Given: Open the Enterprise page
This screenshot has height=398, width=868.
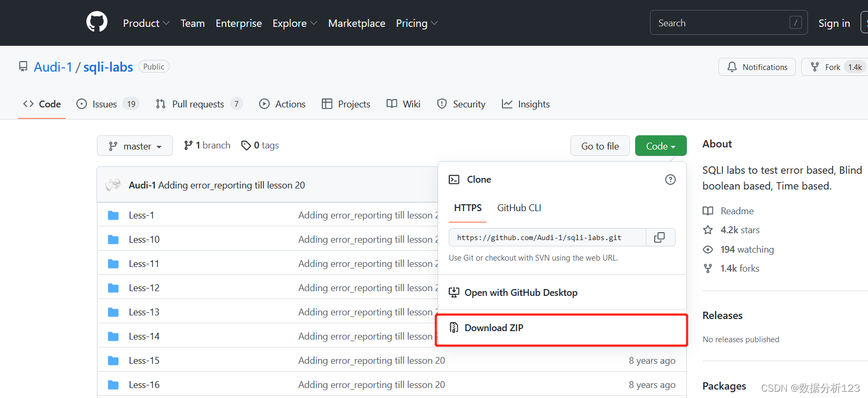Looking at the screenshot, I should pyautogui.click(x=239, y=23).
